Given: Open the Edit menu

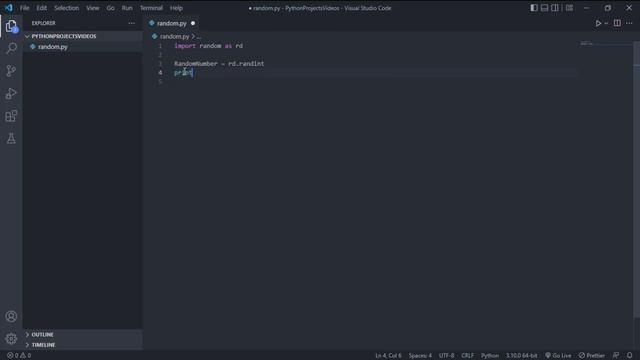Looking at the screenshot, I should click(x=41, y=8).
